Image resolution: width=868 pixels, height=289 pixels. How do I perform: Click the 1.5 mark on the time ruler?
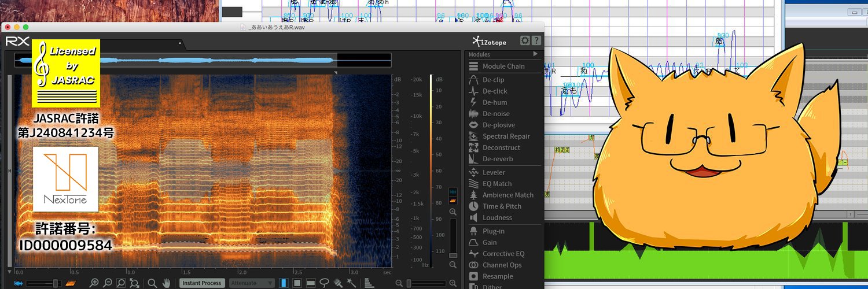(x=186, y=272)
